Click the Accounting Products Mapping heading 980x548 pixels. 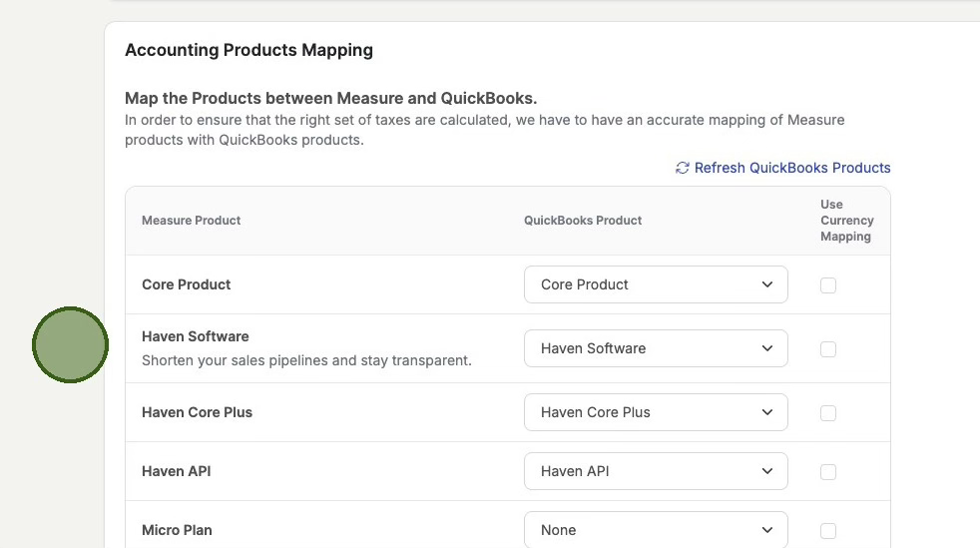pyautogui.click(x=248, y=50)
